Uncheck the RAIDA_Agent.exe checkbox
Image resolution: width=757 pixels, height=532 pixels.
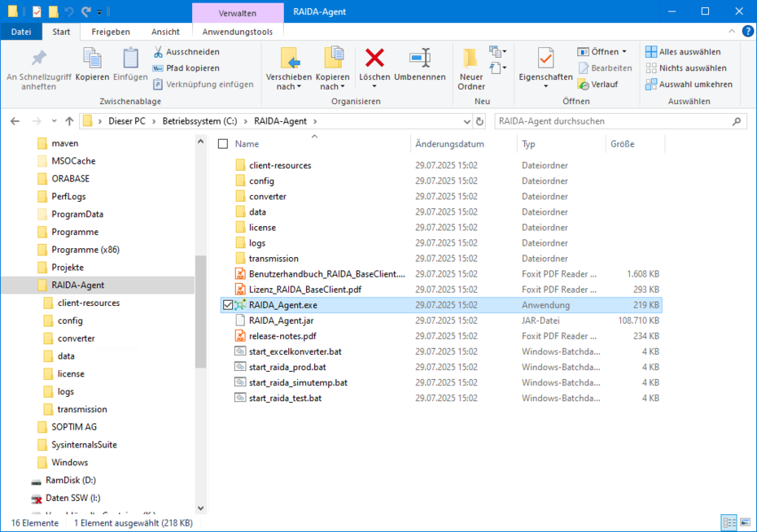tap(228, 305)
